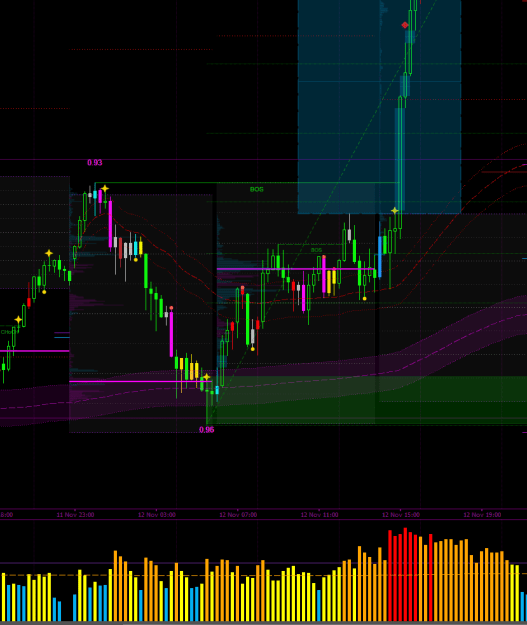Click the 11 Nov 23:00 time label
Image resolution: width=527 pixels, height=625 pixels.
pos(75,515)
